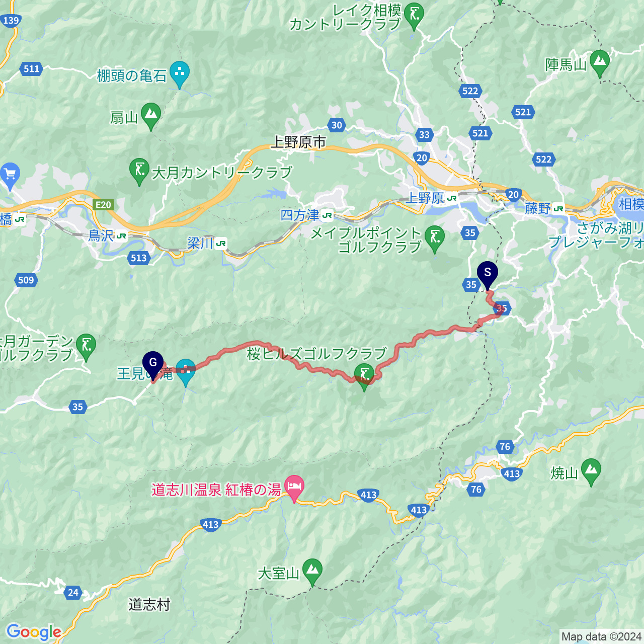This screenshot has height=644, width=644.
Task: Select the 四方津 JR station label
Action: pos(306,215)
